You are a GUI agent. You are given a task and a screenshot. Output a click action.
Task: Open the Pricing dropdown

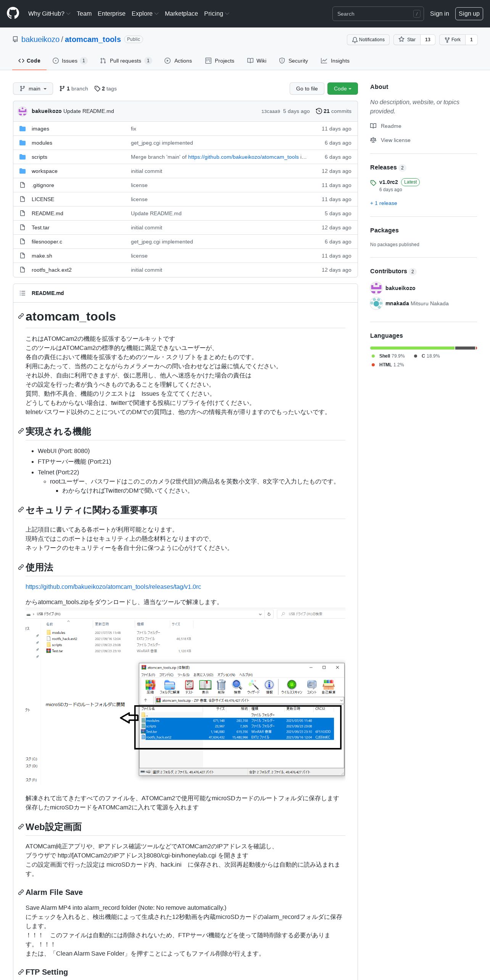pyautogui.click(x=216, y=13)
